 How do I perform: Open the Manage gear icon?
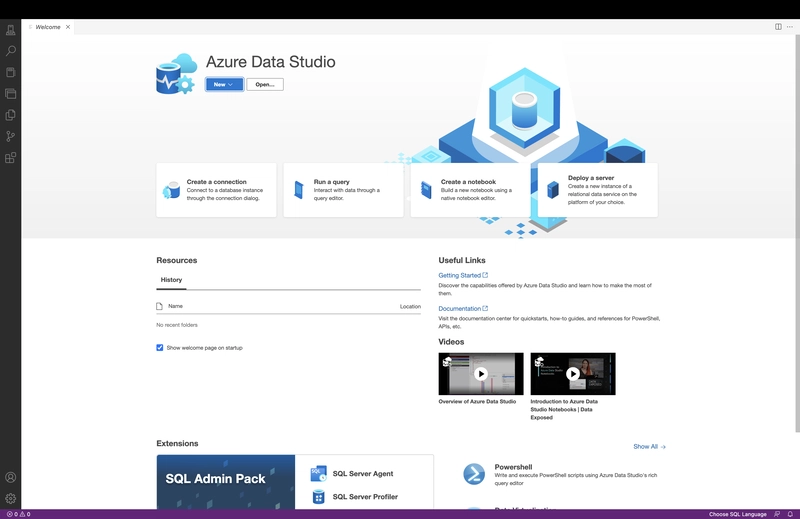click(10, 498)
